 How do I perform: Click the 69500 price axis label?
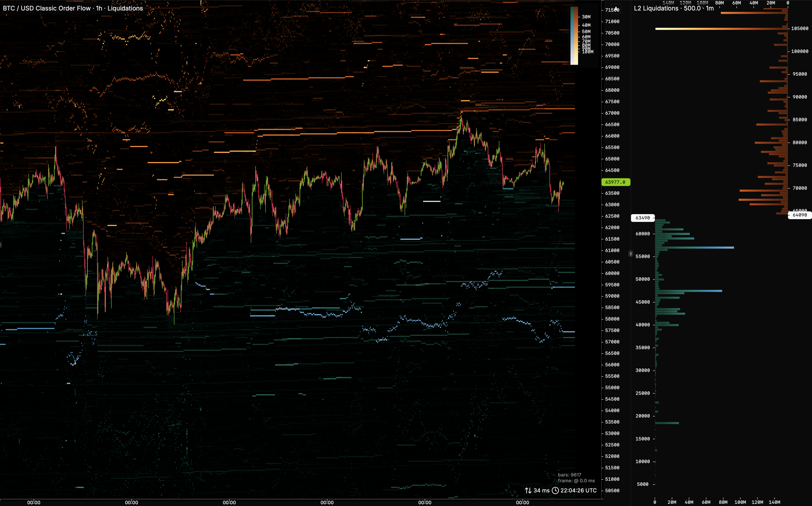tap(612, 56)
